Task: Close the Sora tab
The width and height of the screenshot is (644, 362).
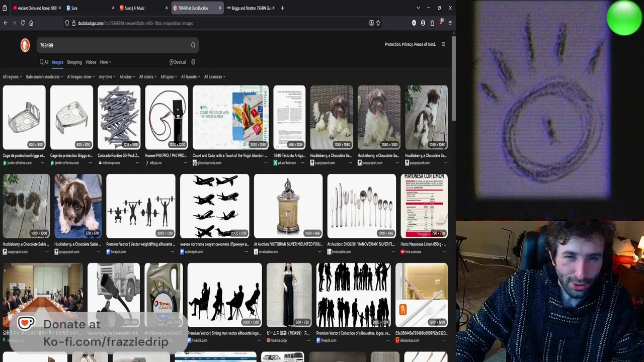Action: point(113,8)
